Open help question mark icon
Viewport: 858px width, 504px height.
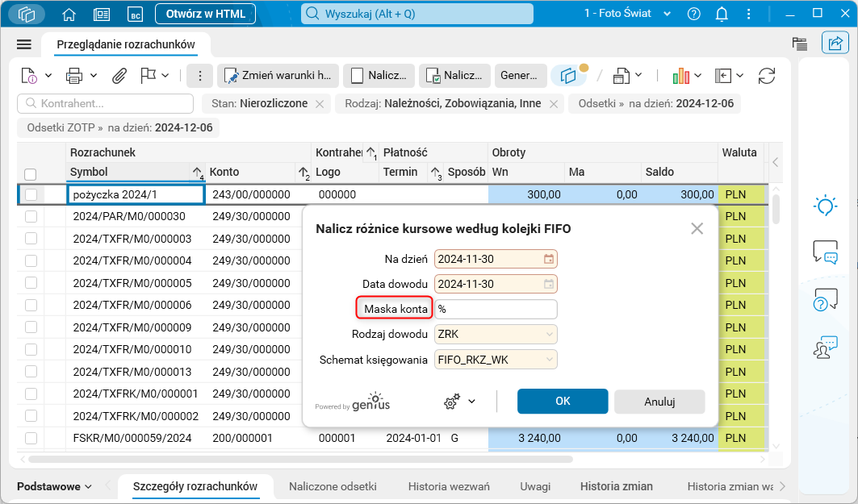point(694,15)
